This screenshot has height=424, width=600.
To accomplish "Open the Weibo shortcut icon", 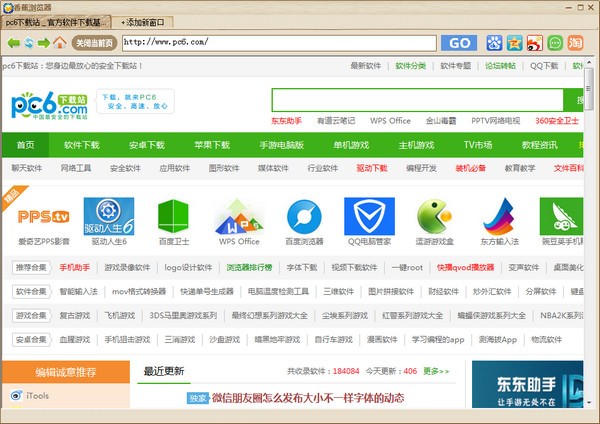I will point(535,43).
